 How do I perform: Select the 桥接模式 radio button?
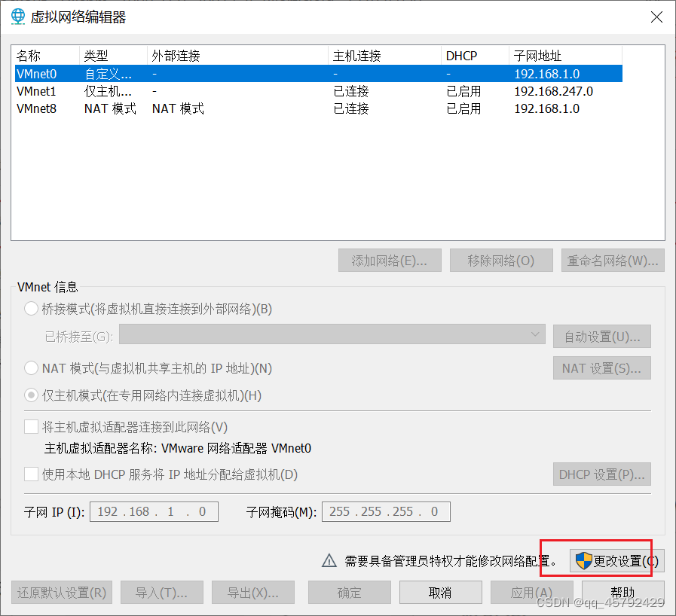[31, 308]
